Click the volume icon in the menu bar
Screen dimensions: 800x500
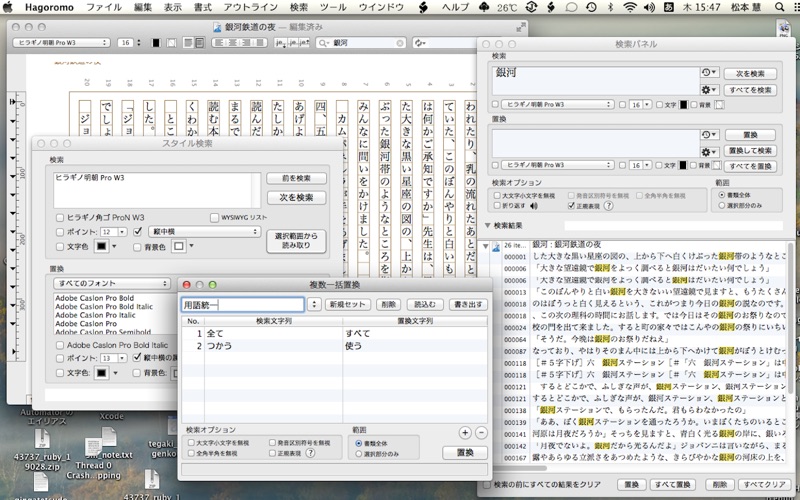649,7
